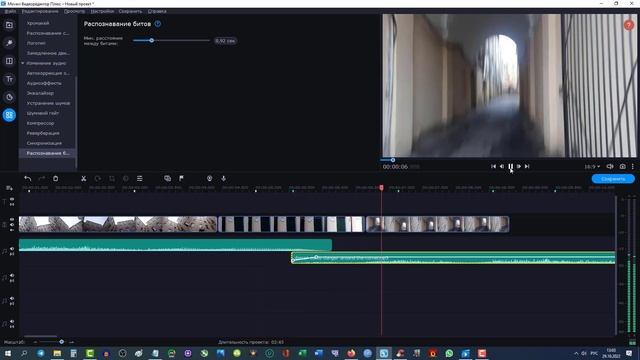The width and height of the screenshot is (640, 360).
Task: Step to next frame in player
Action: pyautogui.click(x=519, y=167)
